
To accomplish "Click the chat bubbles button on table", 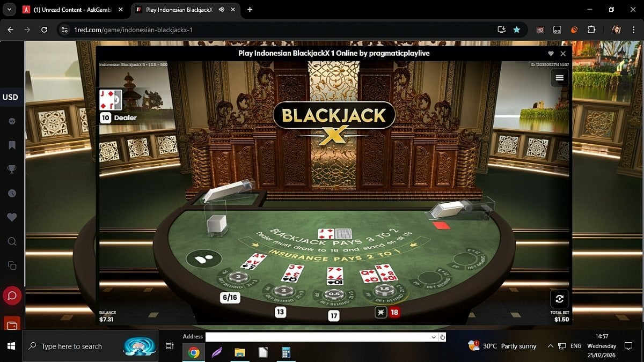I will pos(204,260).
